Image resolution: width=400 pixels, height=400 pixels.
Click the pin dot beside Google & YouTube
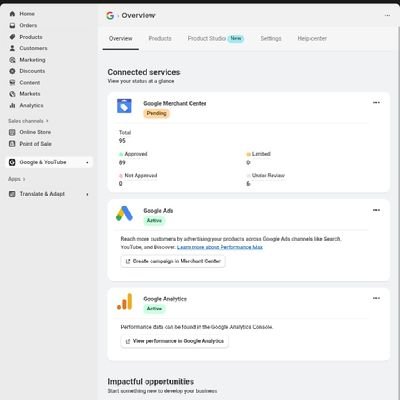(x=87, y=163)
